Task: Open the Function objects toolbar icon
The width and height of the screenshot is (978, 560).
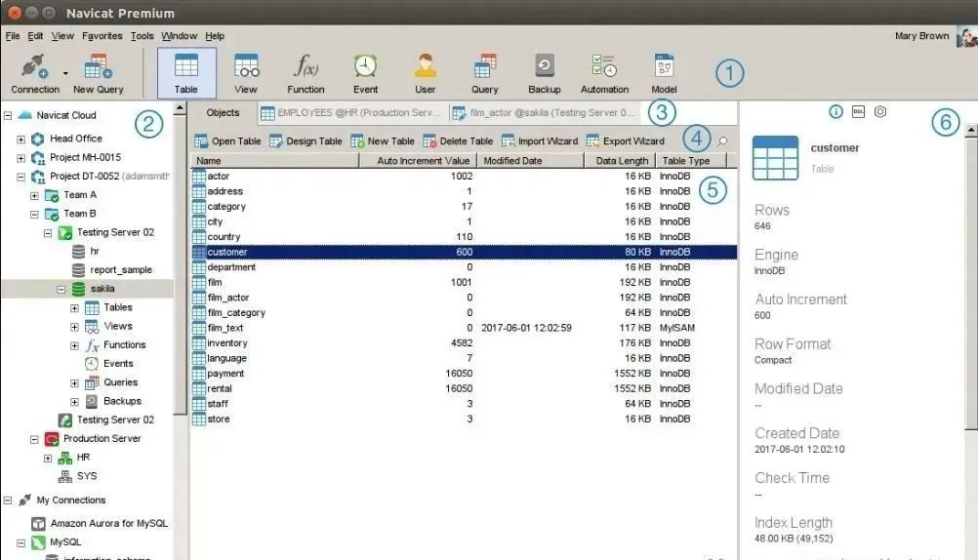Action: pyautogui.click(x=306, y=73)
